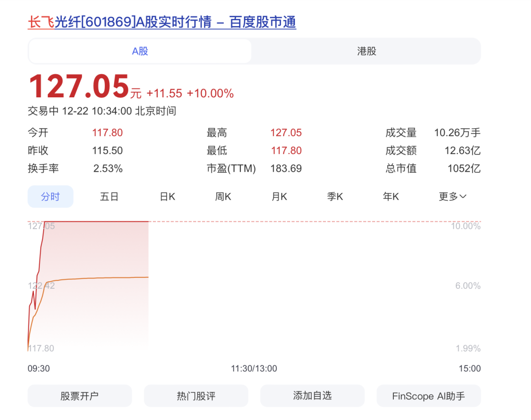This screenshot has height=420, width=531.
Task: Show the 月K chart
Action: 279,196
